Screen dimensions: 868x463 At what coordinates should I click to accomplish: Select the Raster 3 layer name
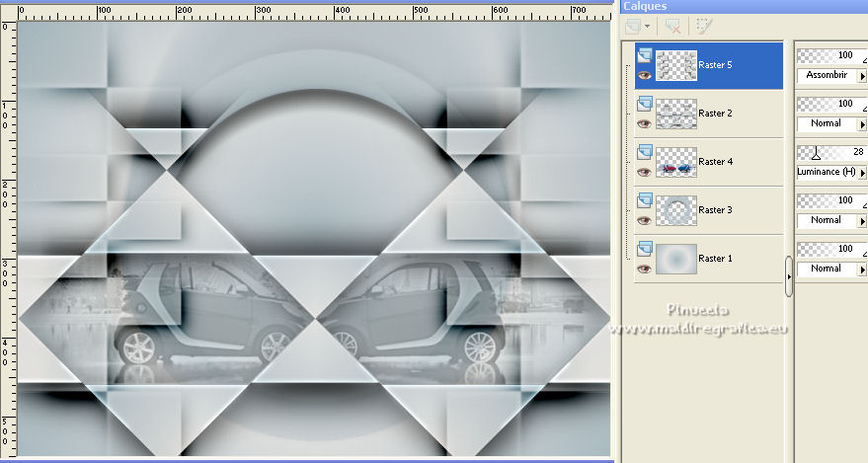click(x=715, y=209)
